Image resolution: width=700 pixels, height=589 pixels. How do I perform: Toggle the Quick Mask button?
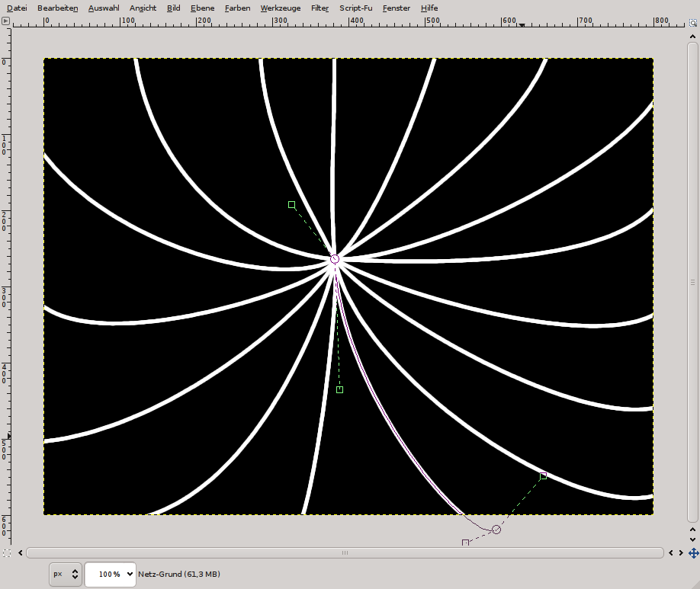(x=6, y=553)
